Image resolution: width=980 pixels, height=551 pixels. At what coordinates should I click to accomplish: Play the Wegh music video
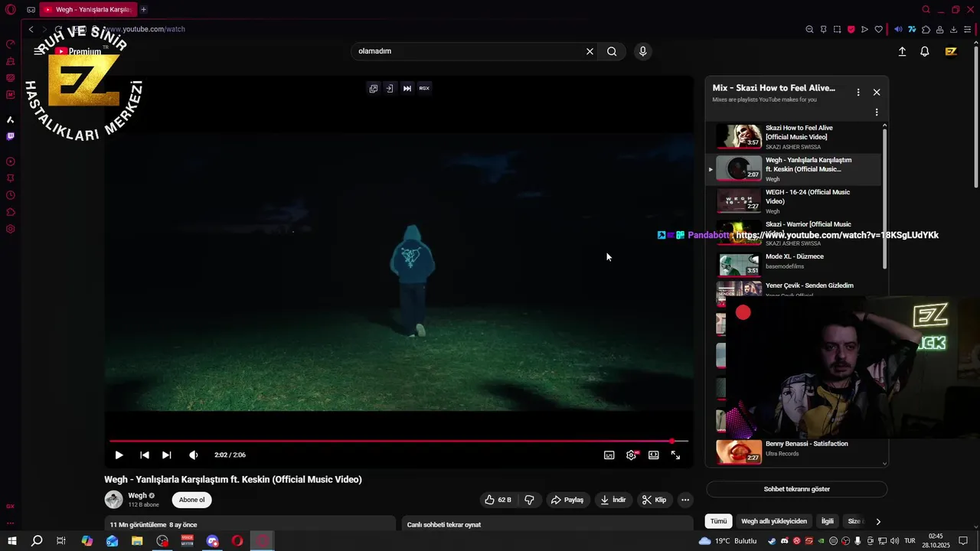click(119, 455)
